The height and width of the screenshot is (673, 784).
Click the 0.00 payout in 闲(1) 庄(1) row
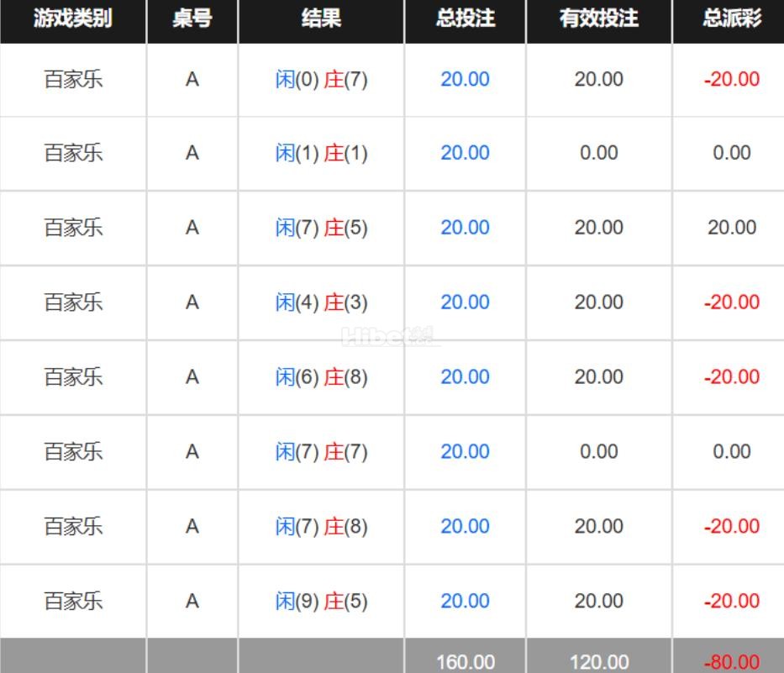pos(732,153)
